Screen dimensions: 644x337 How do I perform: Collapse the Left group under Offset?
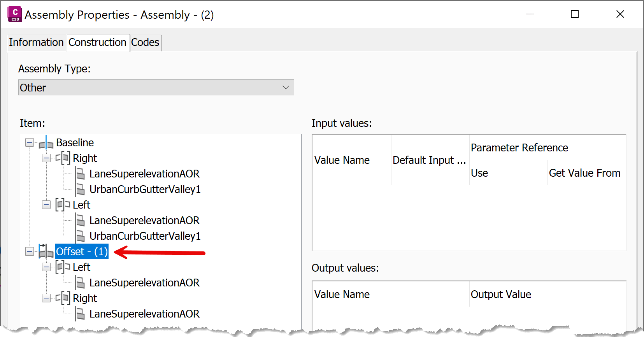pyautogui.click(x=46, y=267)
